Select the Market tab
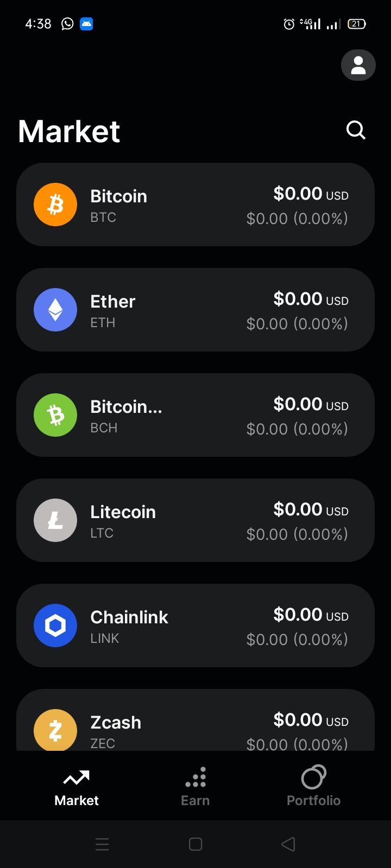This screenshot has height=868, width=391. tap(77, 787)
